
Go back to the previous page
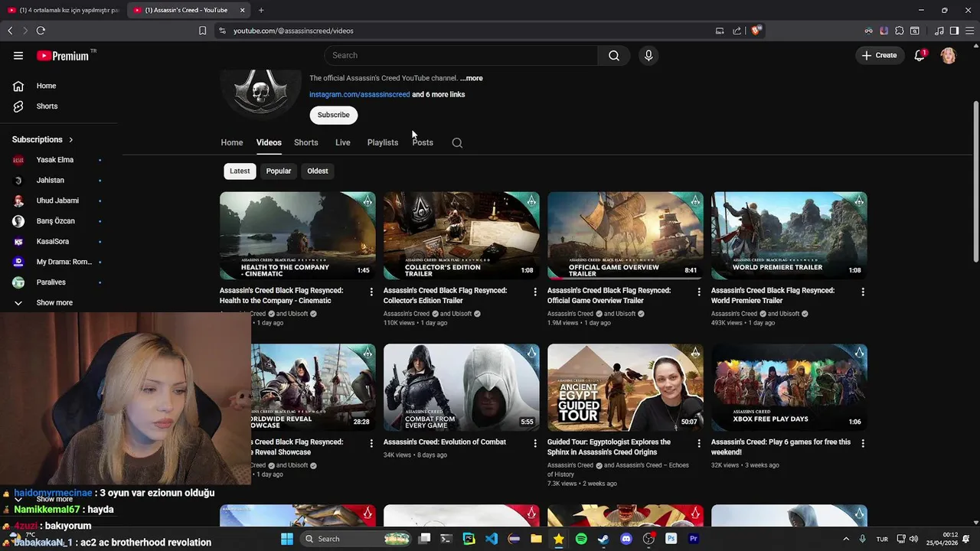pos(10,31)
